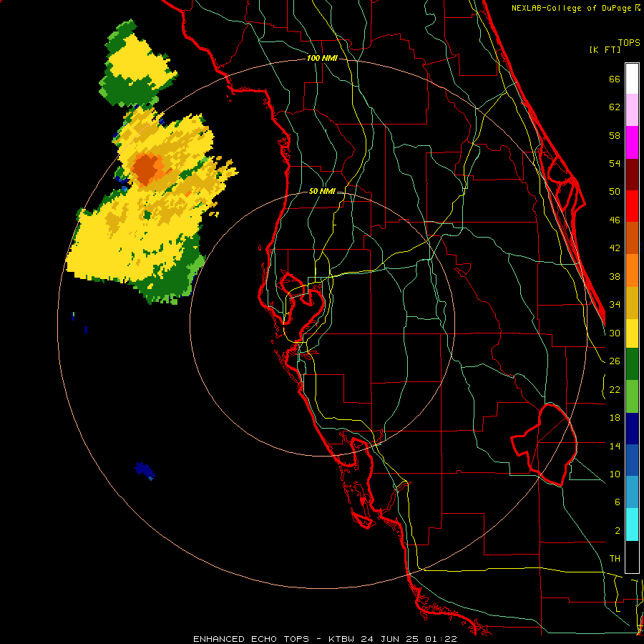This screenshot has height=644, width=644.
Task: Click the dark red 54 K FT swatch
Action: point(632,175)
